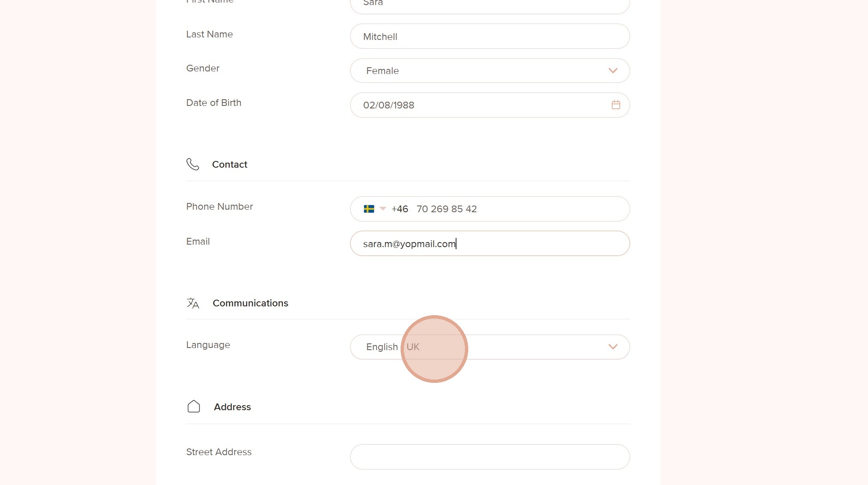868x485 pixels.
Task: Click the Communications translate icon
Action: pos(193,303)
